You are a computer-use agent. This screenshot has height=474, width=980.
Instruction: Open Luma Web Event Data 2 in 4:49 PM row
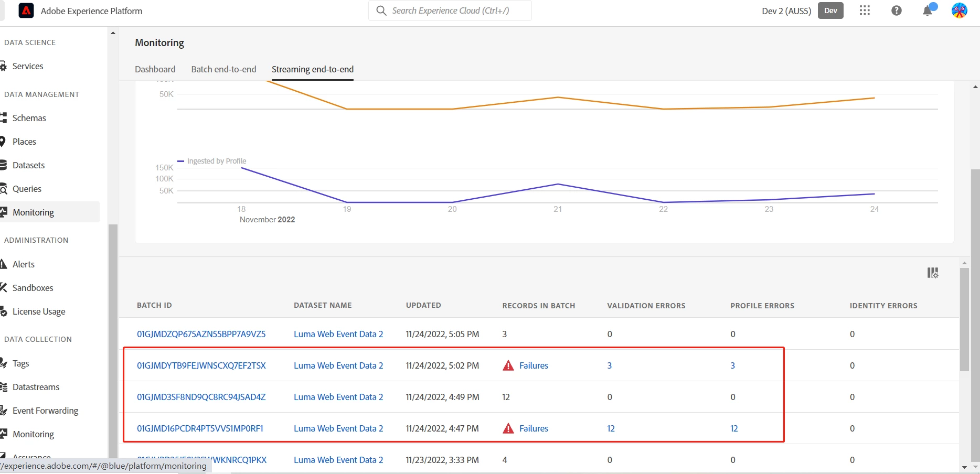338,397
